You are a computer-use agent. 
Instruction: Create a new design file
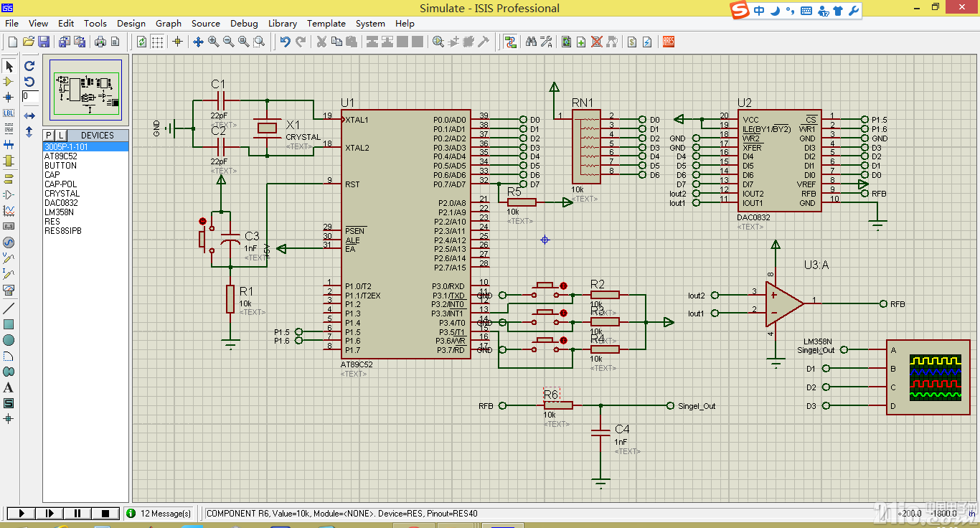point(12,42)
